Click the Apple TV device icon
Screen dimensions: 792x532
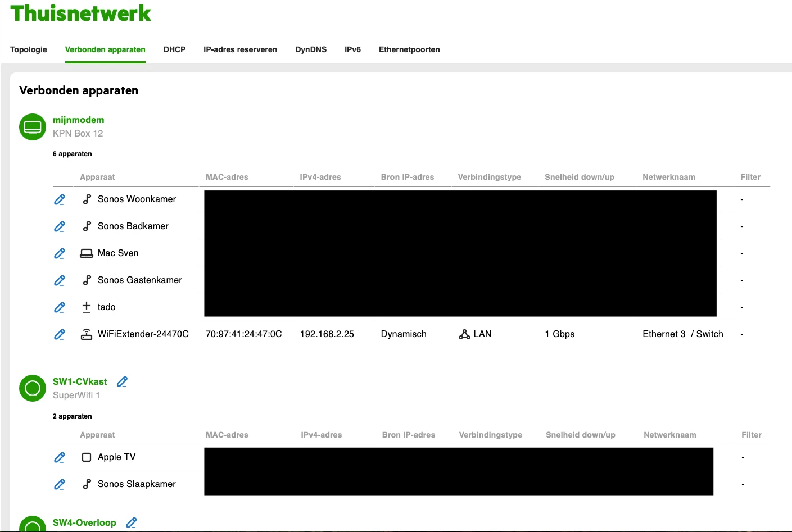coord(87,457)
